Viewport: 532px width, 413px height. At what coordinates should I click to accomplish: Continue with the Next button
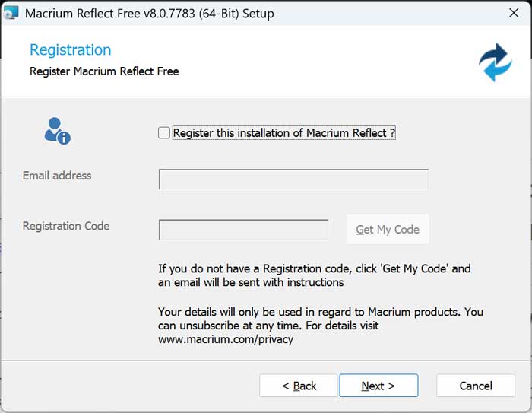point(378,386)
